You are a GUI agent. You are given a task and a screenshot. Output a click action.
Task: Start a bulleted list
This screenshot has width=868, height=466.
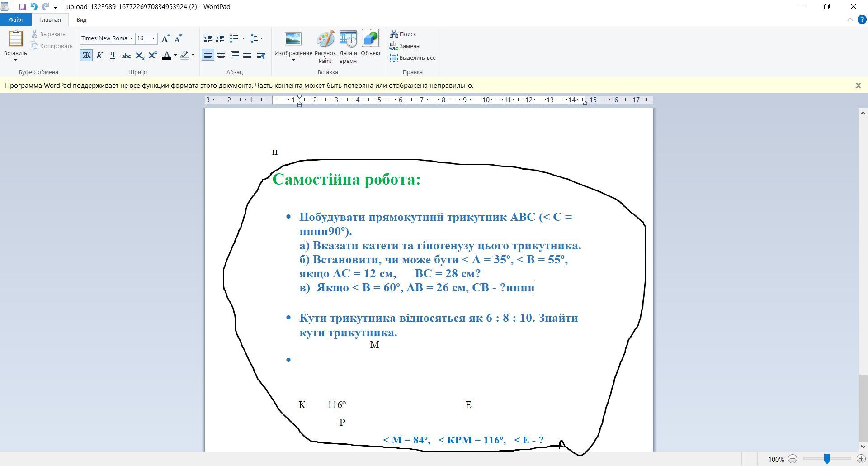234,38
